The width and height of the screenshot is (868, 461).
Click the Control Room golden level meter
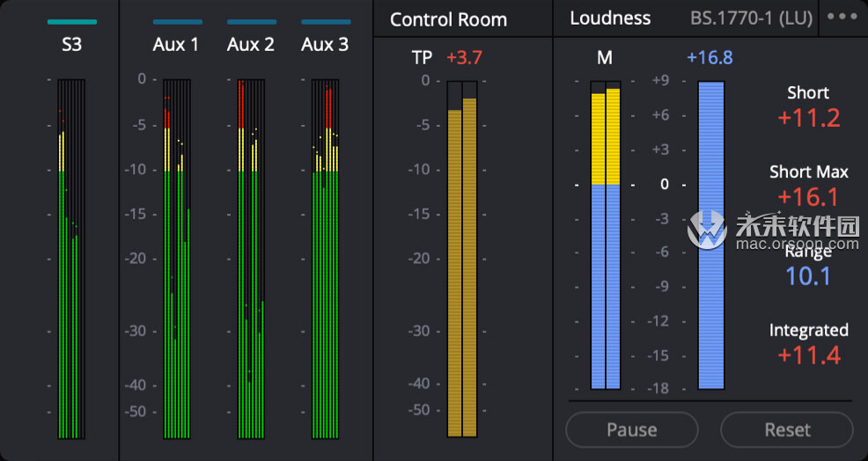[x=461, y=259]
